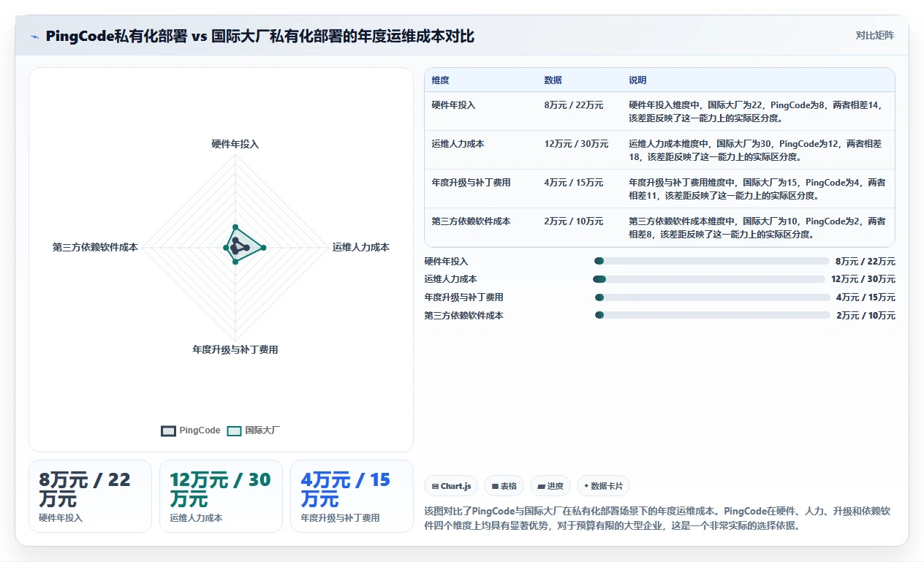This screenshot has height=562, width=924.
Task: Click the page title PingCode私有化部署 heading
Action: pyautogui.click(x=260, y=36)
